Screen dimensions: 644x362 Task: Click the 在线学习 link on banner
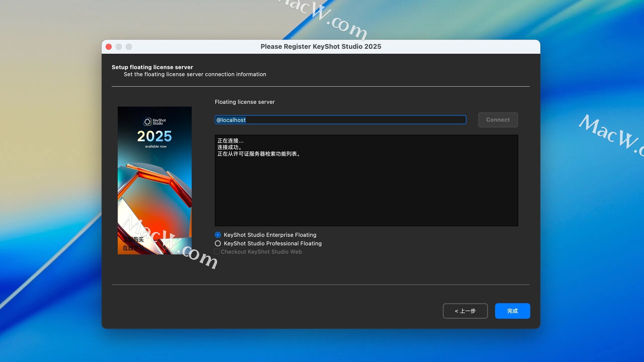133,248
